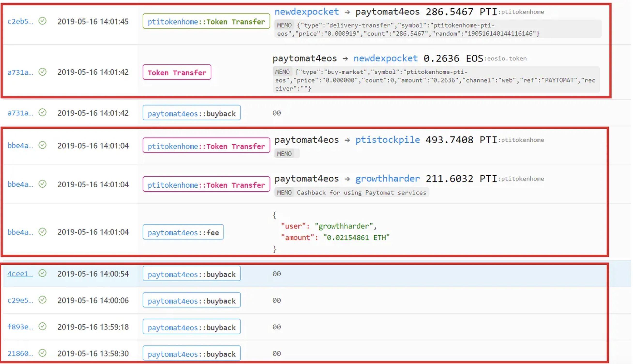Click check icon in a731a Token Transfer row
This screenshot has width=633, height=364.
coord(43,72)
